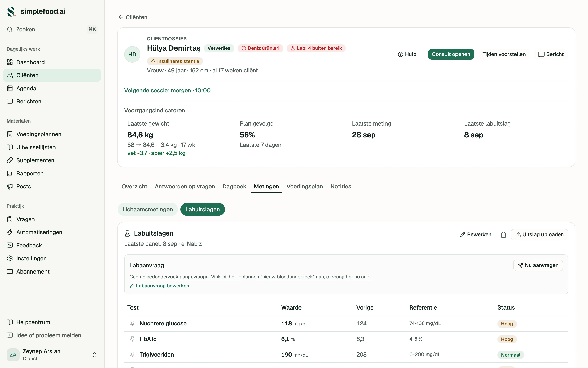Click the HD client avatar
Viewport: 588px width, 368px height.
click(x=132, y=54)
